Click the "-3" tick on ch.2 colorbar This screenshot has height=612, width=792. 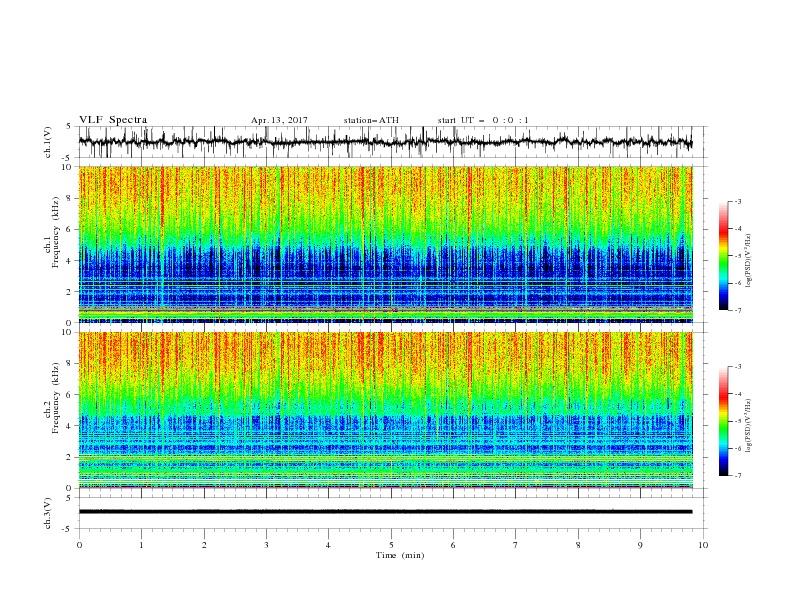(x=737, y=367)
